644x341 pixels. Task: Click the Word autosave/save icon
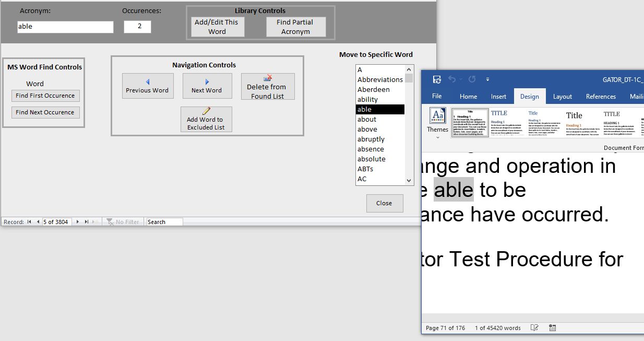[x=437, y=79]
